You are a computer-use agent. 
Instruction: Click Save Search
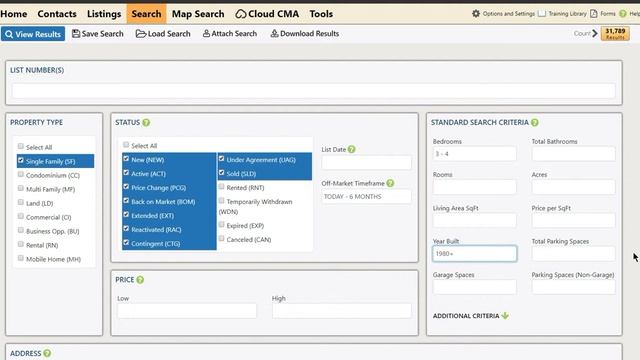[98, 34]
